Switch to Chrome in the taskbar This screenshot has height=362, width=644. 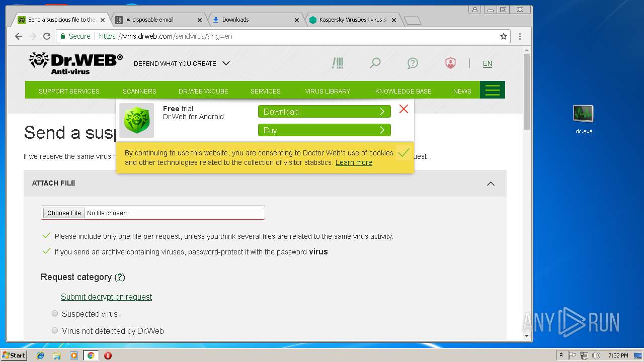coord(91,355)
